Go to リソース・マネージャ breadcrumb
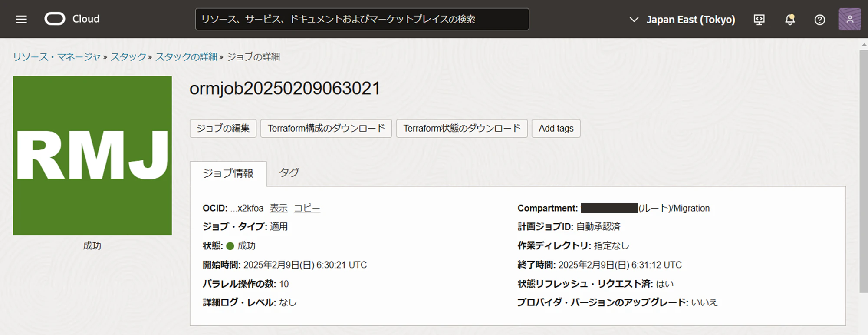The image size is (868, 335). [x=57, y=57]
